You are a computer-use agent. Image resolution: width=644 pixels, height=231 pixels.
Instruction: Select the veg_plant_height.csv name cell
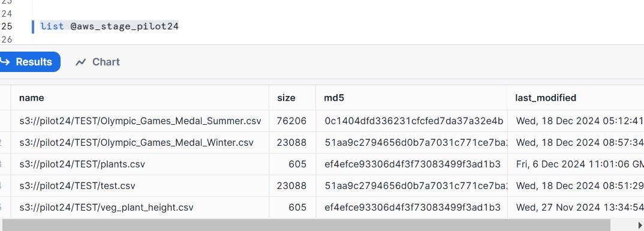[x=140, y=207]
